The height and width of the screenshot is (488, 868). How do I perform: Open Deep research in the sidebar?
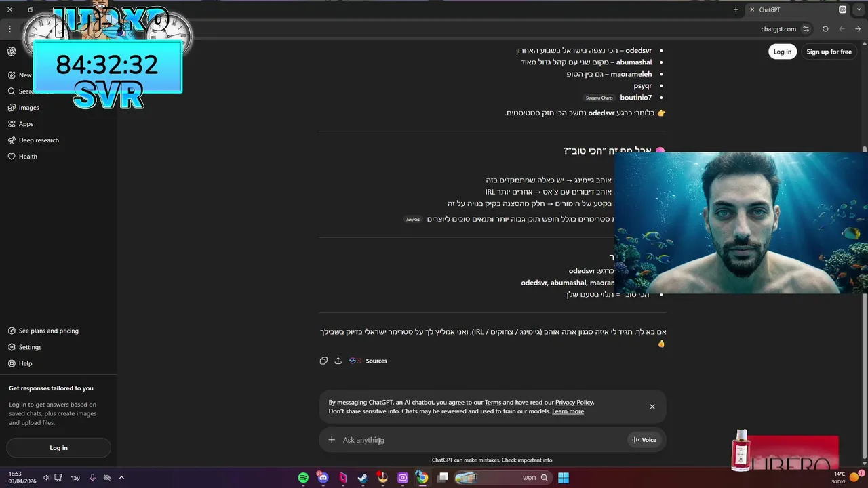[39, 140]
